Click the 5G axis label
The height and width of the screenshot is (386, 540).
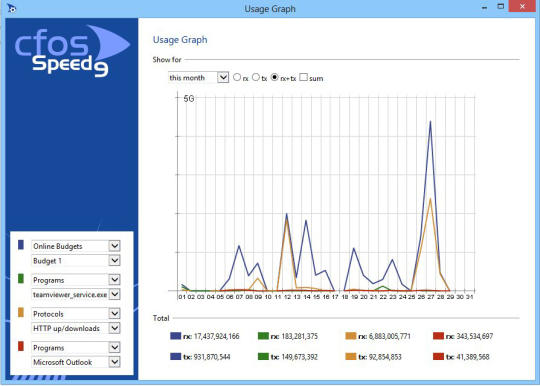click(x=189, y=99)
